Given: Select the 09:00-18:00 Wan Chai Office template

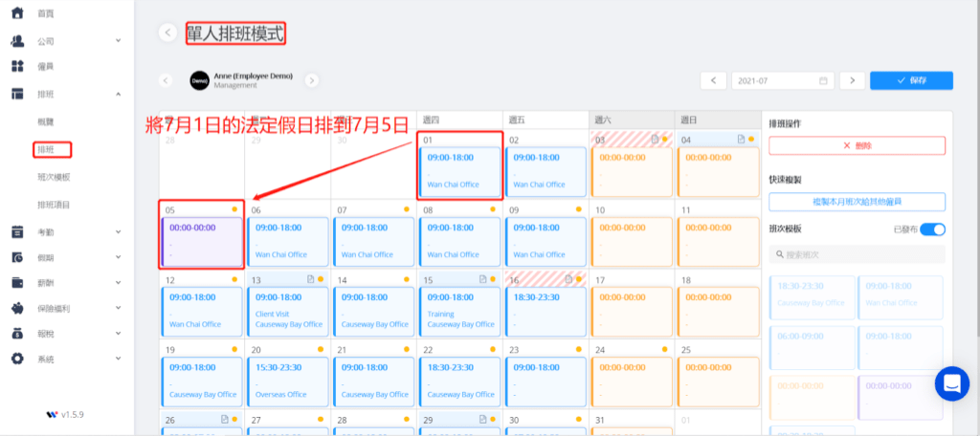Looking at the screenshot, I should pyautogui.click(x=901, y=297).
